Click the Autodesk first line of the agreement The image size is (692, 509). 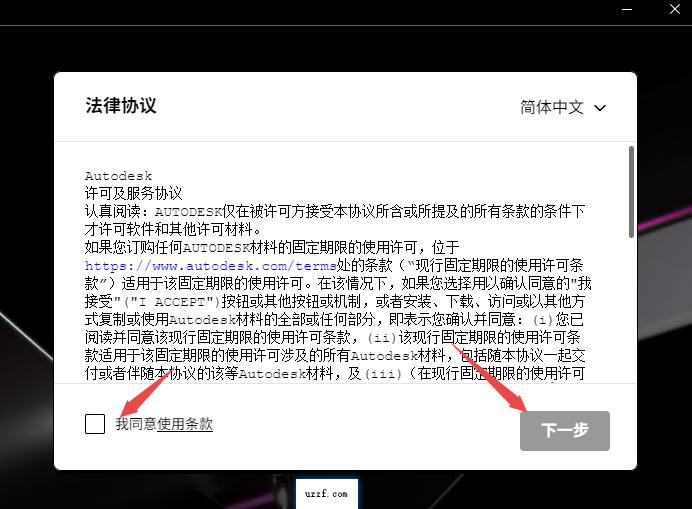pos(118,176)
